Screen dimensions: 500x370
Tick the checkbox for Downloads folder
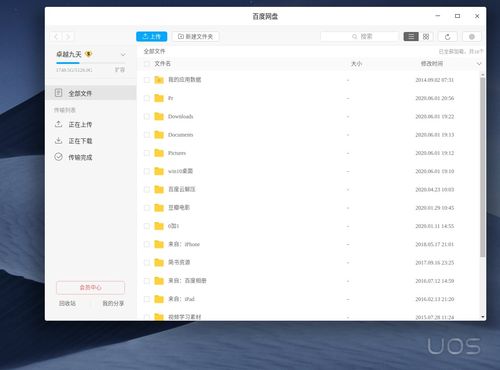click(x=147, y=116)
